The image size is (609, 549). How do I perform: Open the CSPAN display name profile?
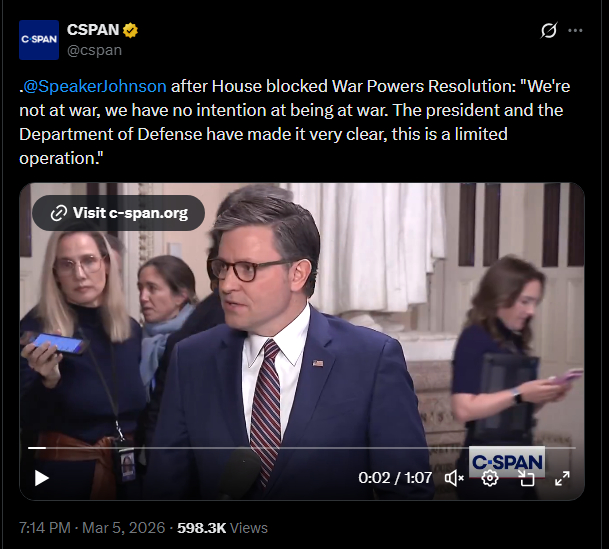point(93,30)
